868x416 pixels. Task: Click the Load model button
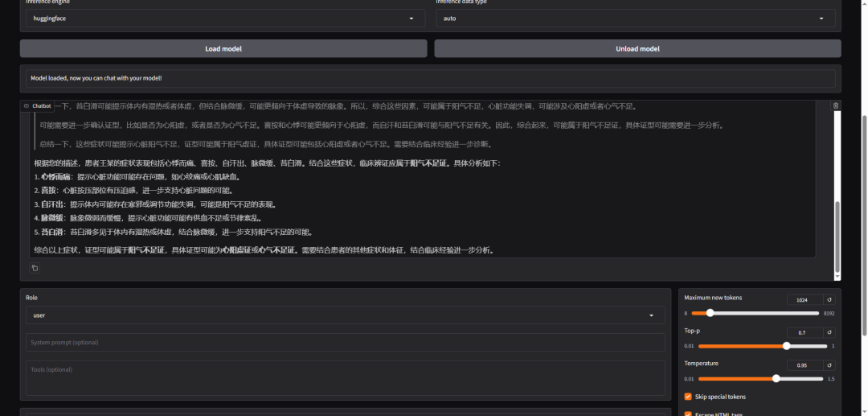(223, 49)
